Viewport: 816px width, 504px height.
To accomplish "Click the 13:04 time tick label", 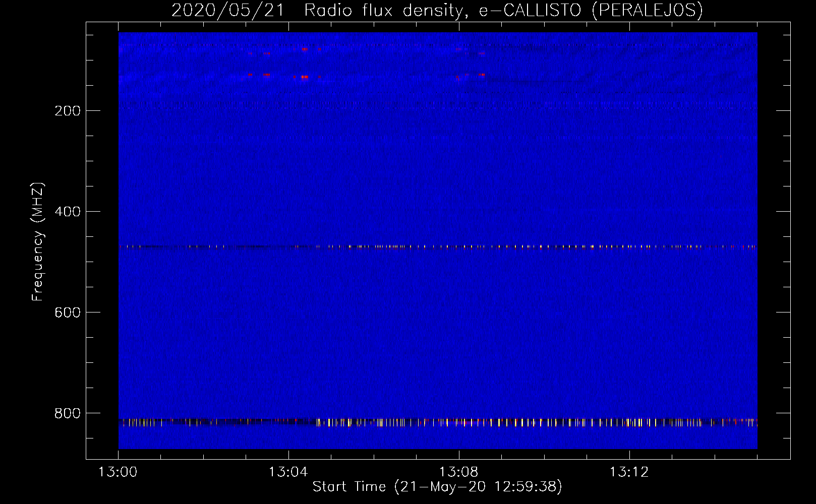I will point(288,472).
